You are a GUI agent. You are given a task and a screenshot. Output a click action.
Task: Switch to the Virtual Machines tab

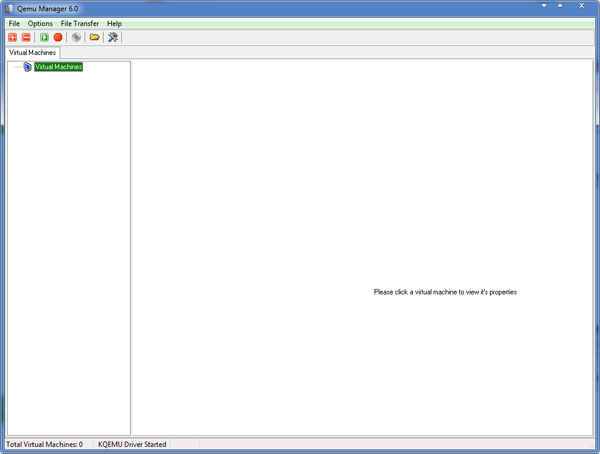point(33,52)
